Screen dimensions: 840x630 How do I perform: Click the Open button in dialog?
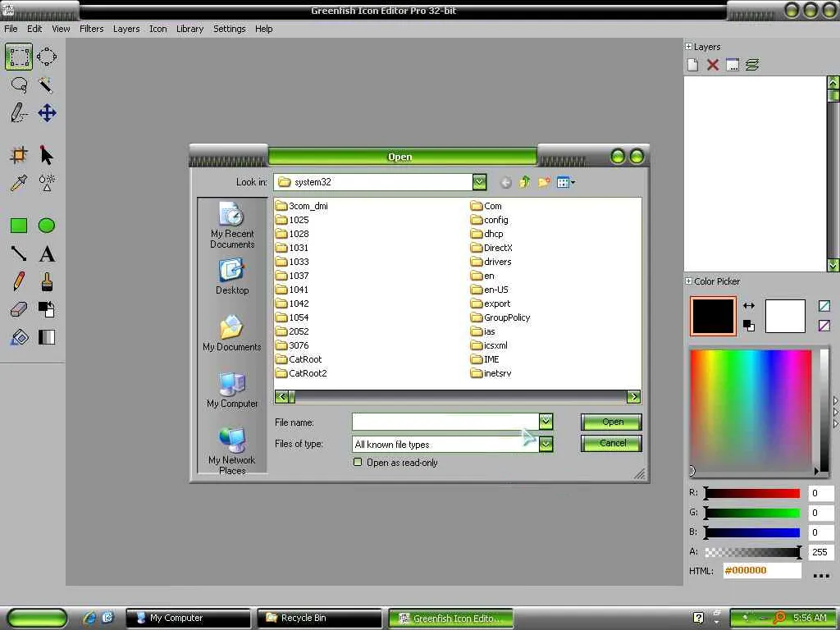(x=611, y=422)
